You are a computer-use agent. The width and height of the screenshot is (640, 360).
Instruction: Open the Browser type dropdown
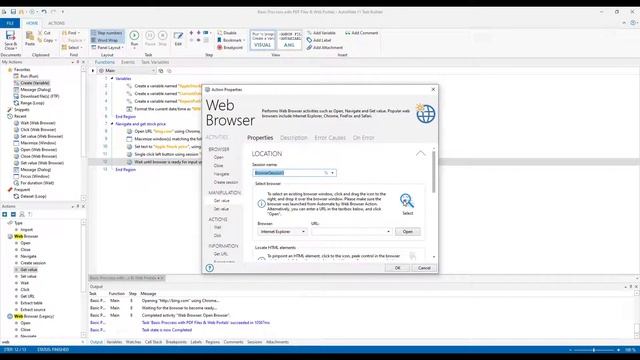pos(303,231)
